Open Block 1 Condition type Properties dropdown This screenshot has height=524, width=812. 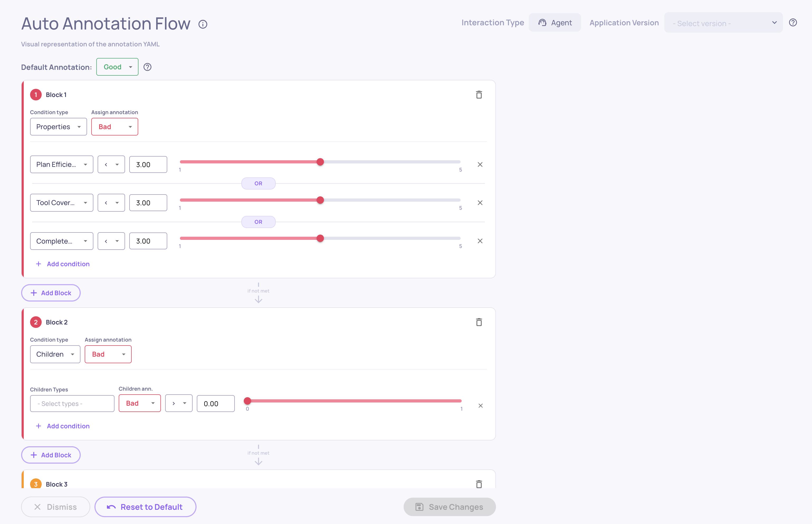click(59, 127)
